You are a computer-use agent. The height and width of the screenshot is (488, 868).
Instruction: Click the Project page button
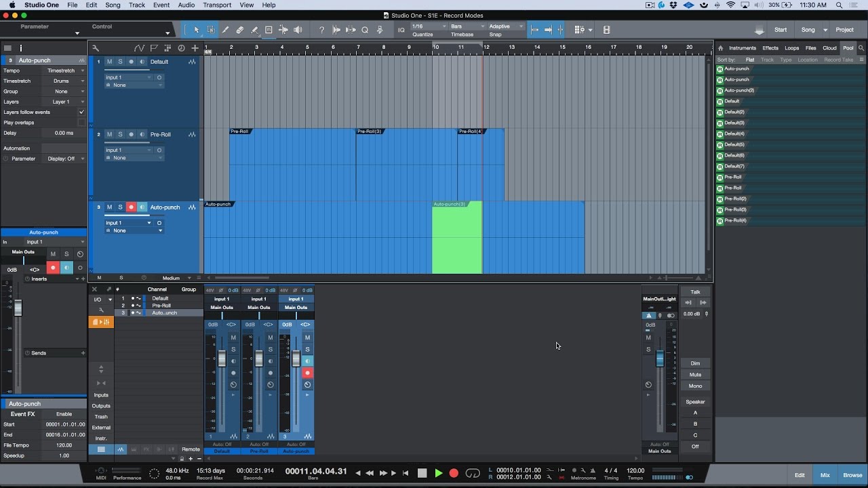tap(845, 30)
